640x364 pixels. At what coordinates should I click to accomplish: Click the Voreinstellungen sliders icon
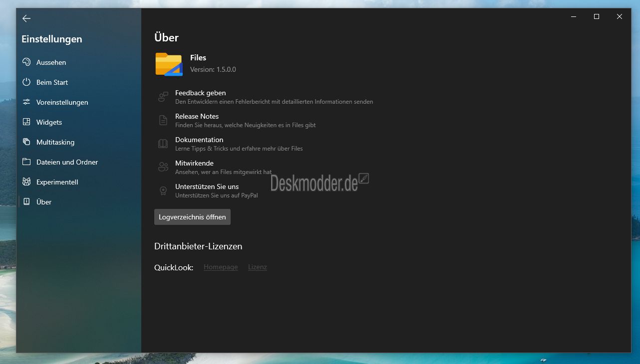click(x=26, y=102)
